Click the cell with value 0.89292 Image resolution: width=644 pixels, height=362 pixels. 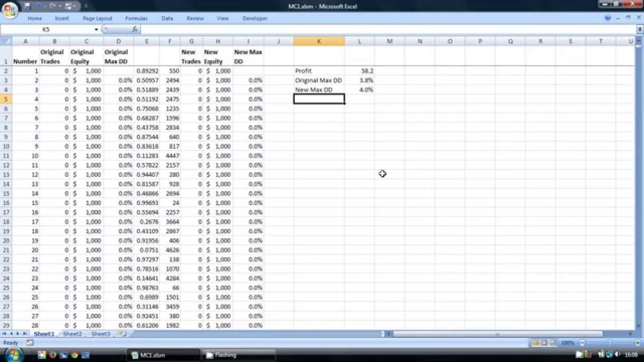point(146,71)
